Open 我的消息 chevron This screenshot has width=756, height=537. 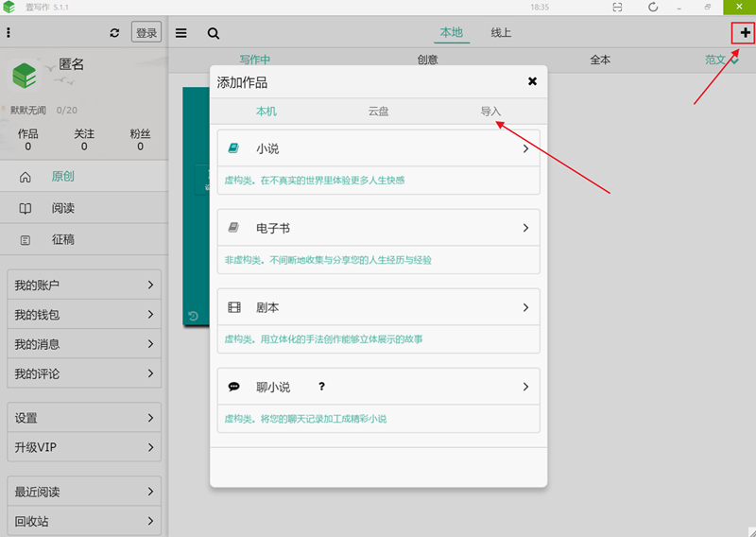[x=150, y=344]
